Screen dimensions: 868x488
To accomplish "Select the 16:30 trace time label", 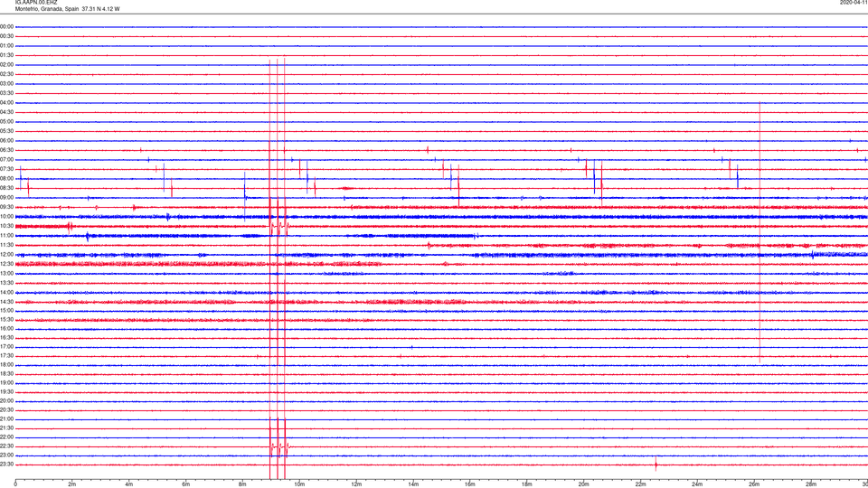I will tap(6, 337).
